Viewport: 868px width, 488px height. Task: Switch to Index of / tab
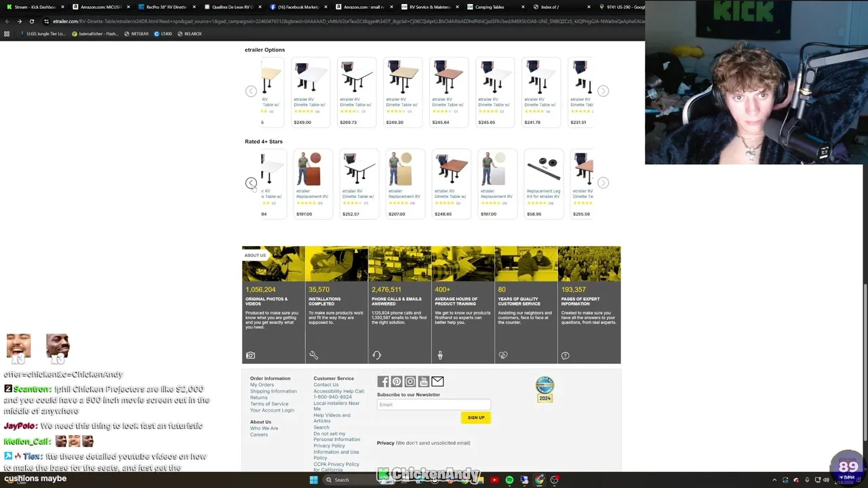click(561, 7)
